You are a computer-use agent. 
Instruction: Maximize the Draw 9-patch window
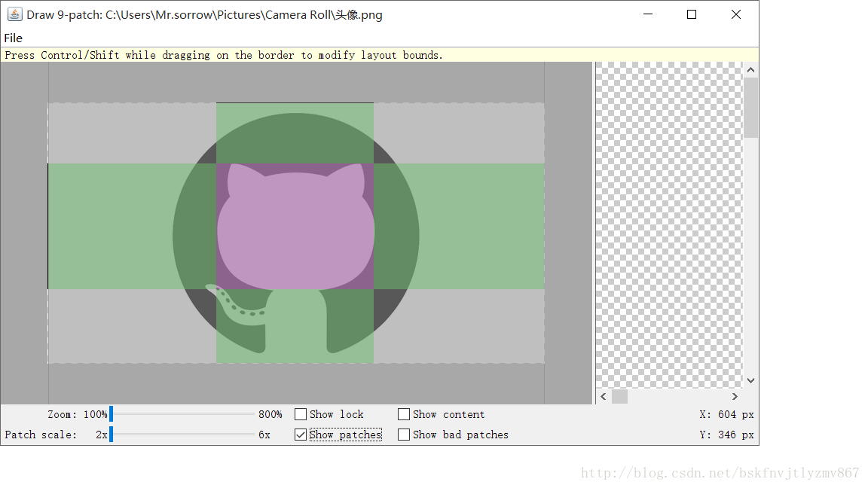point(692,14)
